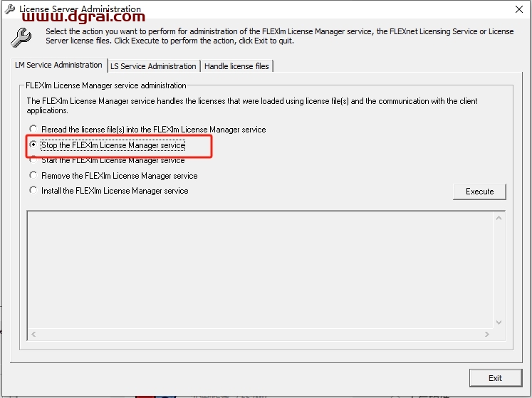The height and width of the screenshot is (398, 532).
Task: Open the Handle license files tab
Action: (x=236, y=66)
